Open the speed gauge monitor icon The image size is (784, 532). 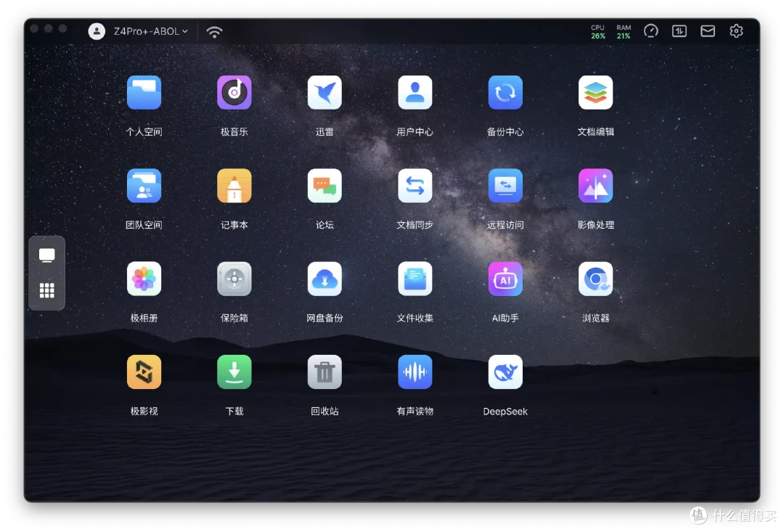tap(651, 31)
